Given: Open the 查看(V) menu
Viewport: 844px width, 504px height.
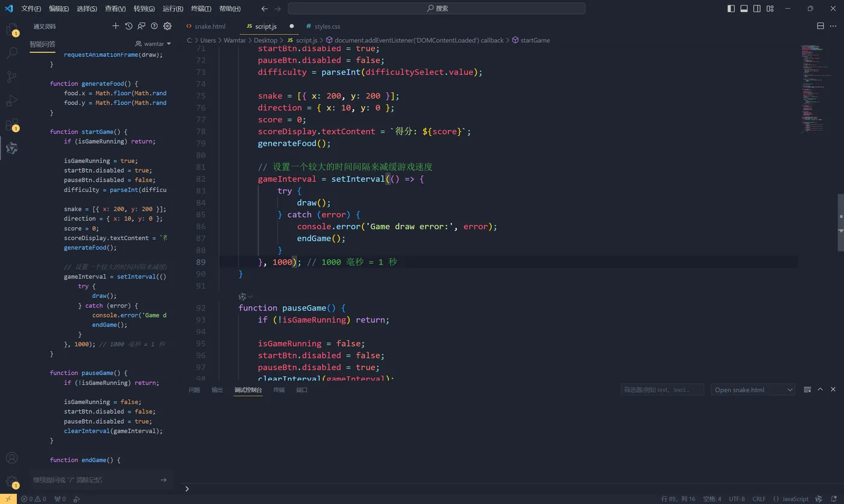Looking at the screenshot, I should pos(115,8).
